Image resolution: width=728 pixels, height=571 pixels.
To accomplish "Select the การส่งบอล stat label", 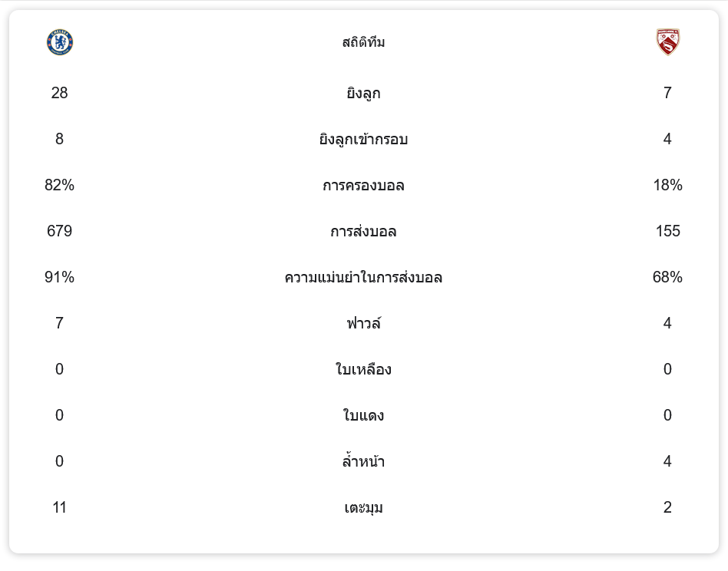I will tap(363, 232).
